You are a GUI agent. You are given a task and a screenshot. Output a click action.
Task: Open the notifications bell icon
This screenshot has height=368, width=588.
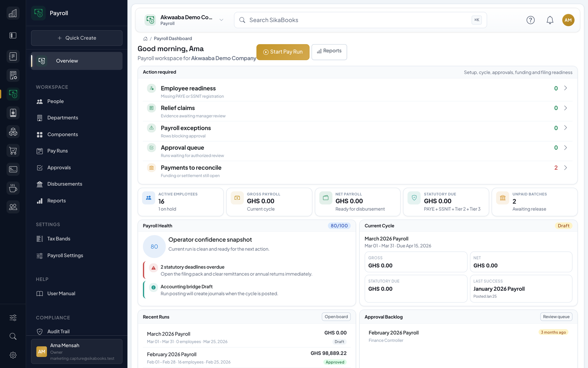coord(550,20)
